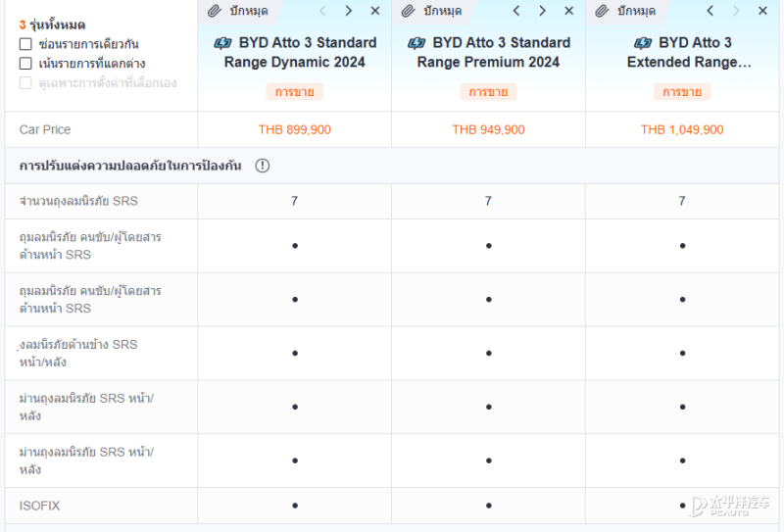Pin the Standard Range Dynamic 2024 column

click(238, 11)
